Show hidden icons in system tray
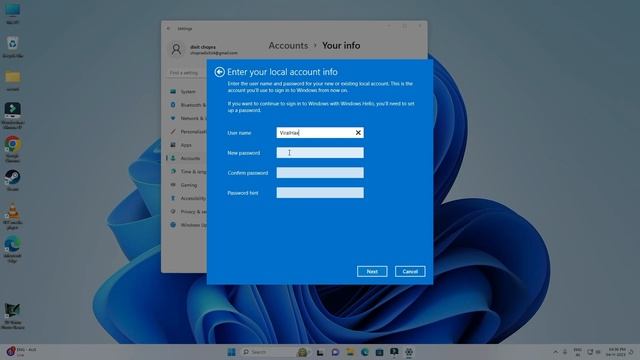Viewport: 640px width, 360px height. (x=556, y=352)
